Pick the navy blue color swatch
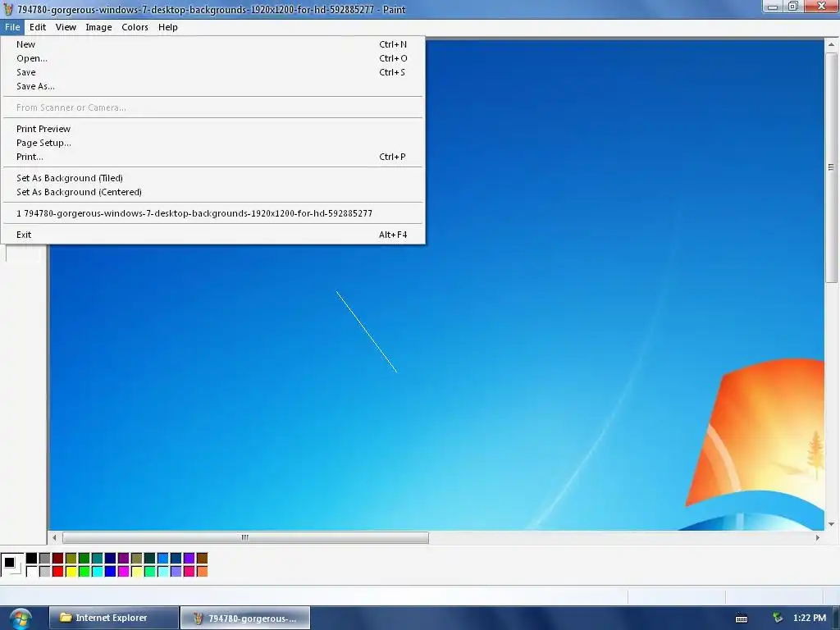 click(111, 558)
